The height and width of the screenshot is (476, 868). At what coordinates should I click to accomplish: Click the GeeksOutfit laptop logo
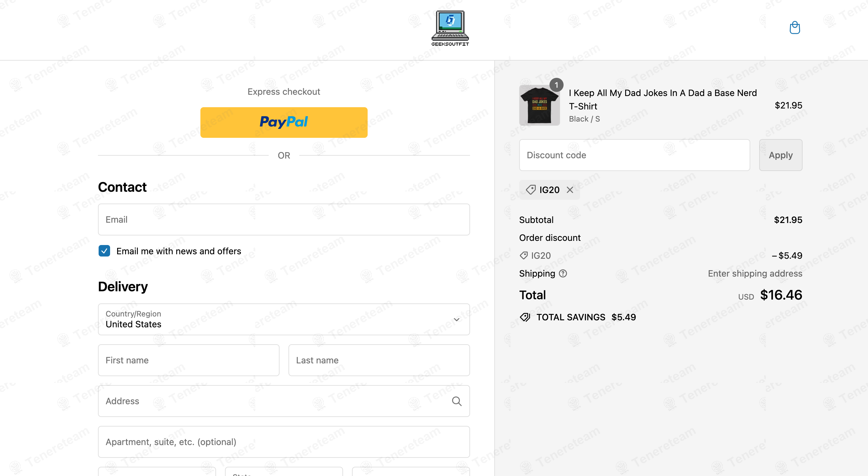pyautogui.click(x=450, y=28)
